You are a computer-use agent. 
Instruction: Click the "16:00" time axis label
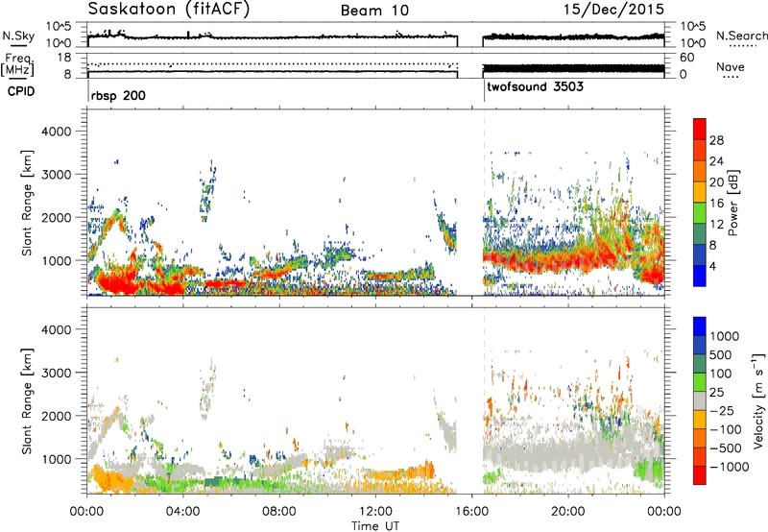click(x=472, y=512)
